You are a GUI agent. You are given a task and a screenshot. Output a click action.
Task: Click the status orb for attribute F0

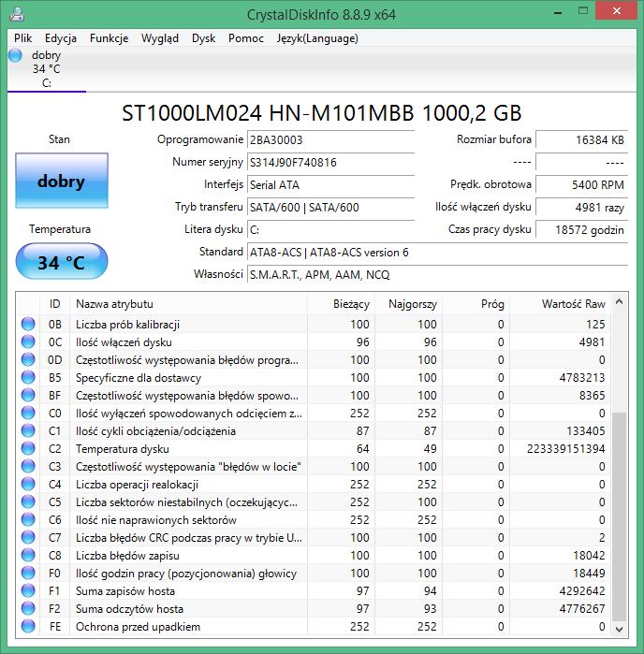point(28,574)
